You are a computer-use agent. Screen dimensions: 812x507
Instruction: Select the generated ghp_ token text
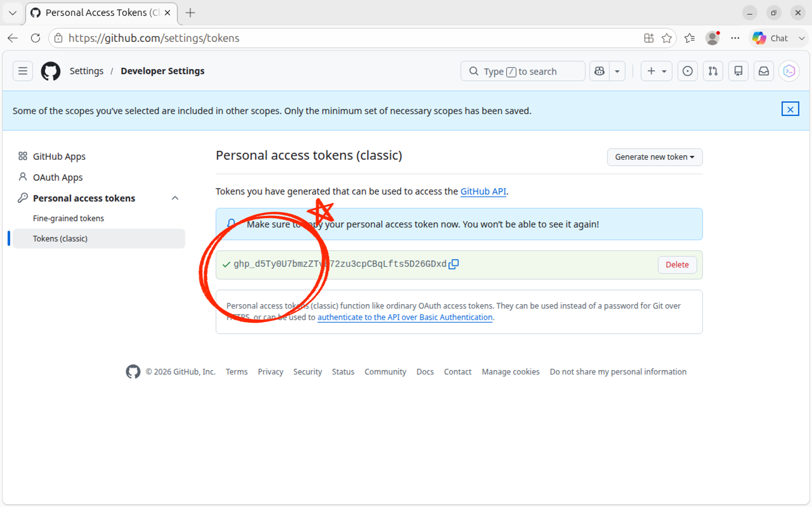340,264
